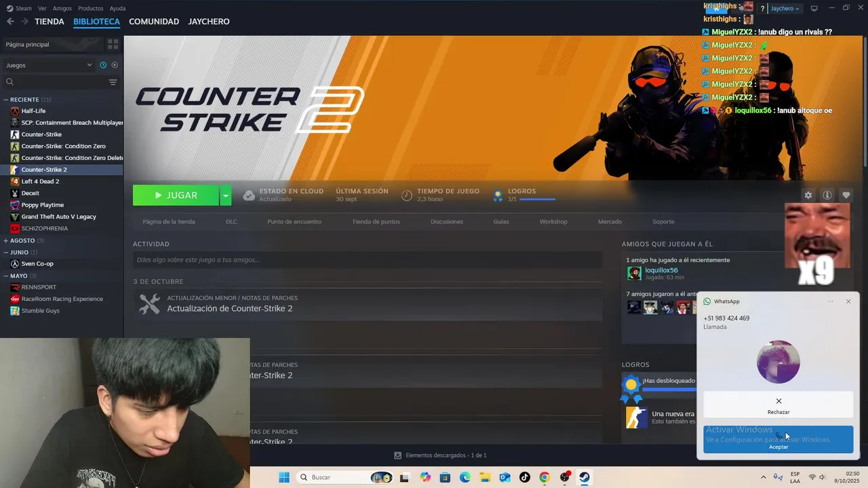Click the cloud status icon

249,195
